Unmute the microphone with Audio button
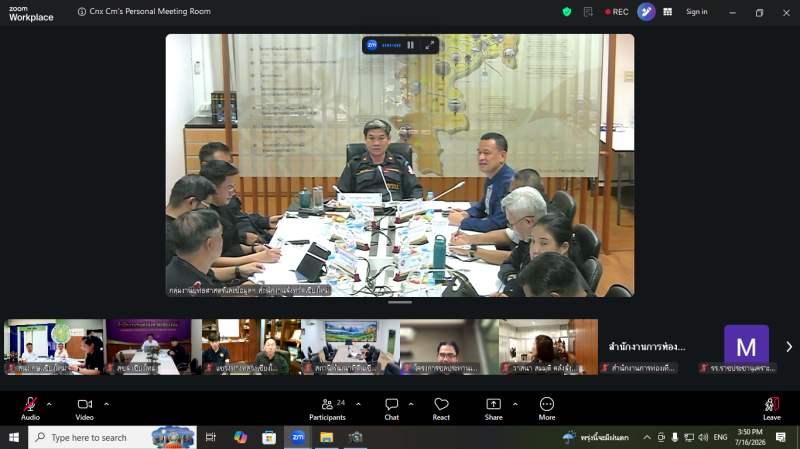This screenshot has width=800, height=449. pyautogui.click(x=30, y=409)
